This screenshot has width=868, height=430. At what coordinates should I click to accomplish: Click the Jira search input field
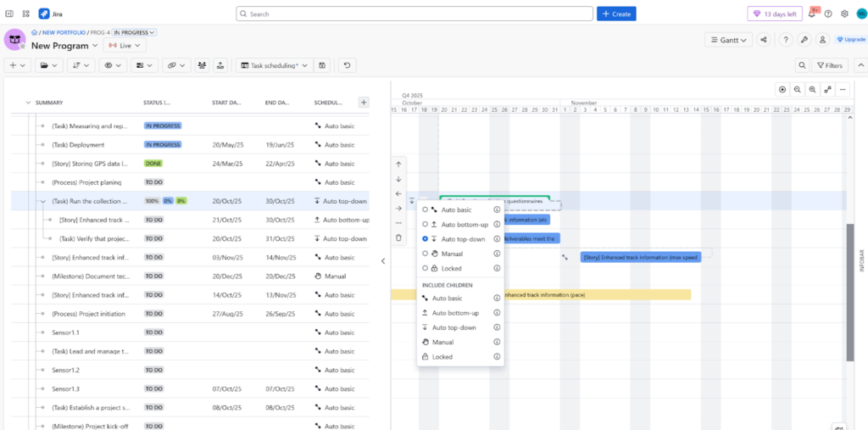pos(415,14)
